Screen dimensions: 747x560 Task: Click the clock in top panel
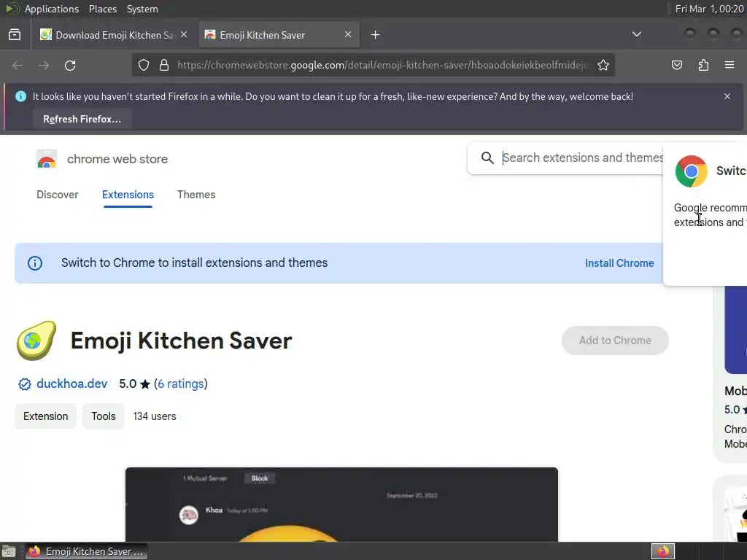click(x=709, y=9)
